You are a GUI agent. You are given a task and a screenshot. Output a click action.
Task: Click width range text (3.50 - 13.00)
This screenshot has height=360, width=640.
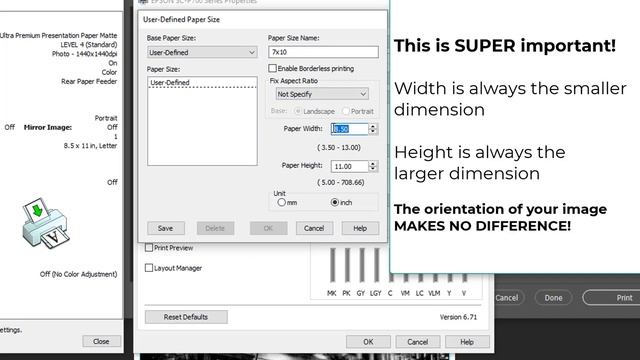click(x=339, y=147)
